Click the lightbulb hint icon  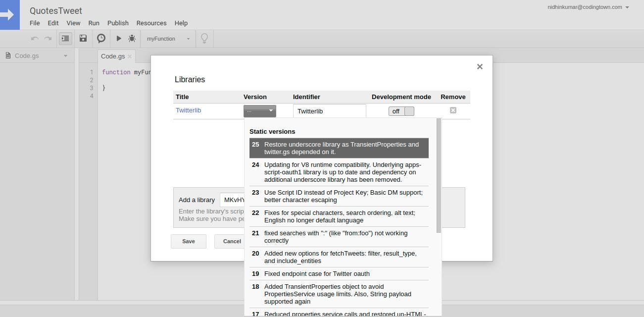[204, 38]
